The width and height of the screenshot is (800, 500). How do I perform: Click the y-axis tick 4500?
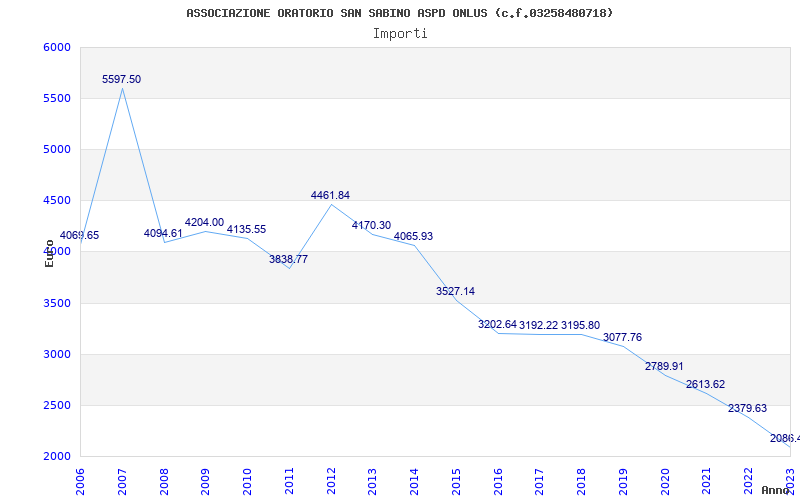tap(56, 201)
